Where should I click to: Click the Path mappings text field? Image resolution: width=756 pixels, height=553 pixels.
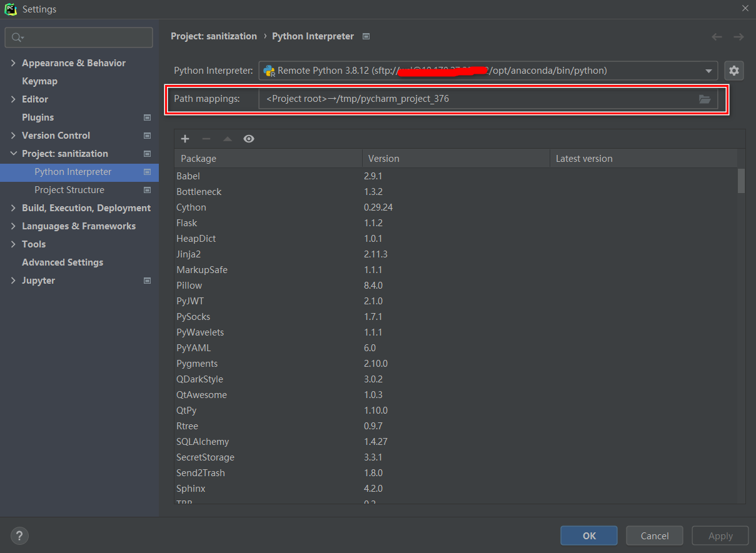pos(488,99)
